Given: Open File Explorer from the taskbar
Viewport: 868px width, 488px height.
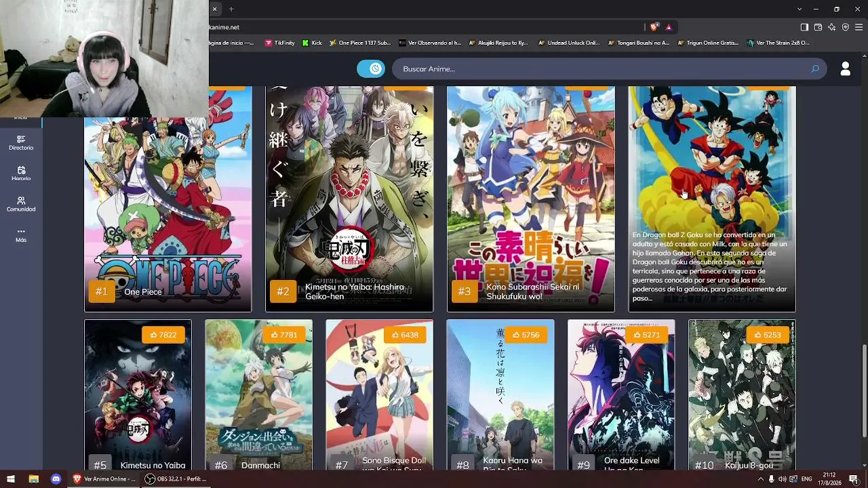Looking at the screenshot, I should [33, 479].
